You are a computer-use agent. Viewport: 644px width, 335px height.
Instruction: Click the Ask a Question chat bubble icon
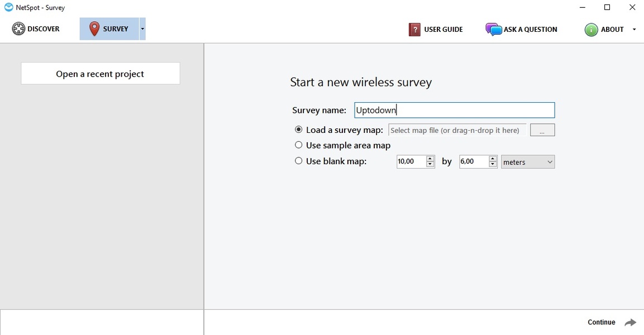[493, 30]
